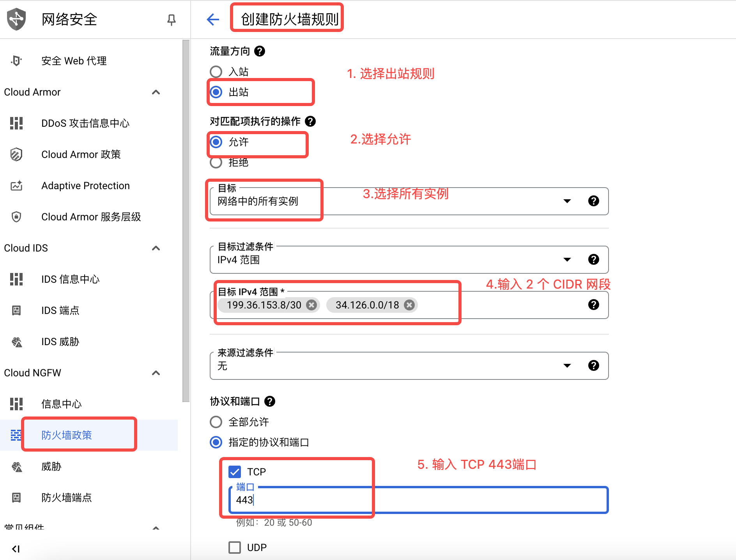Click the Adaptive Protection icon
Screen dimensions: 736x560
pyautogui.click(x=16, y=186)
